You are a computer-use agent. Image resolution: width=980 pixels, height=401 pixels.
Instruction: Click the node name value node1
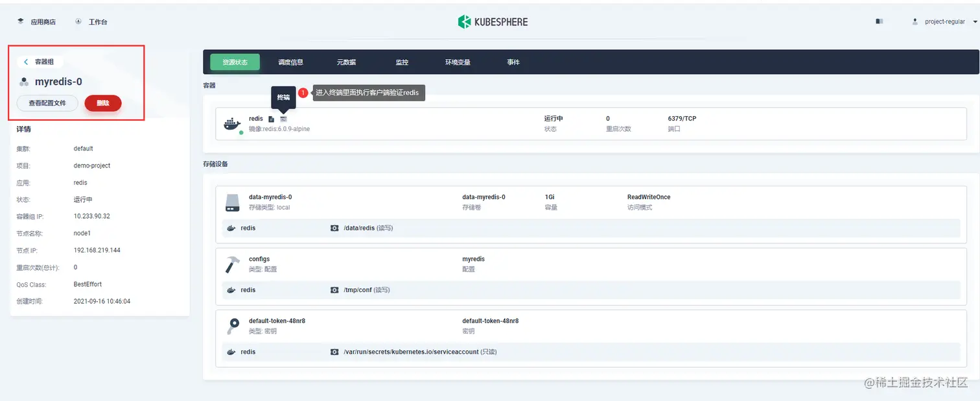82,233
